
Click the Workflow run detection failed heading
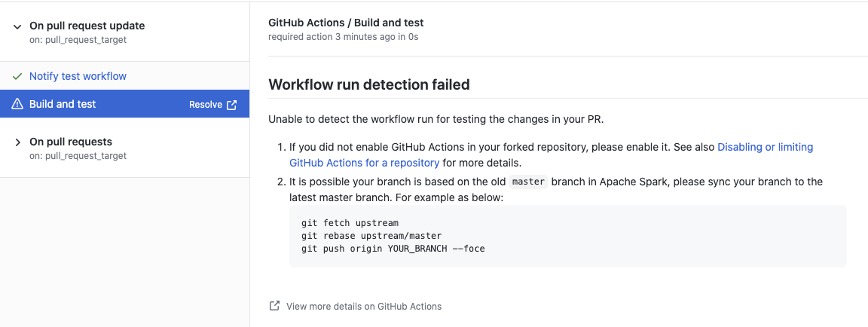point(369,84)
